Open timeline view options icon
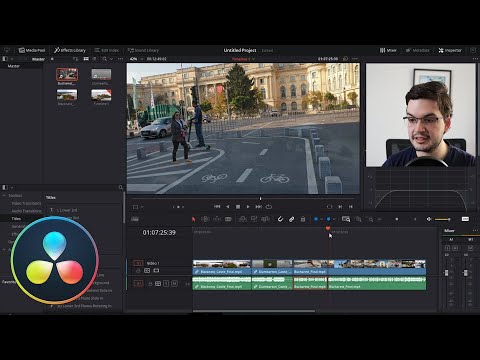 135,219
